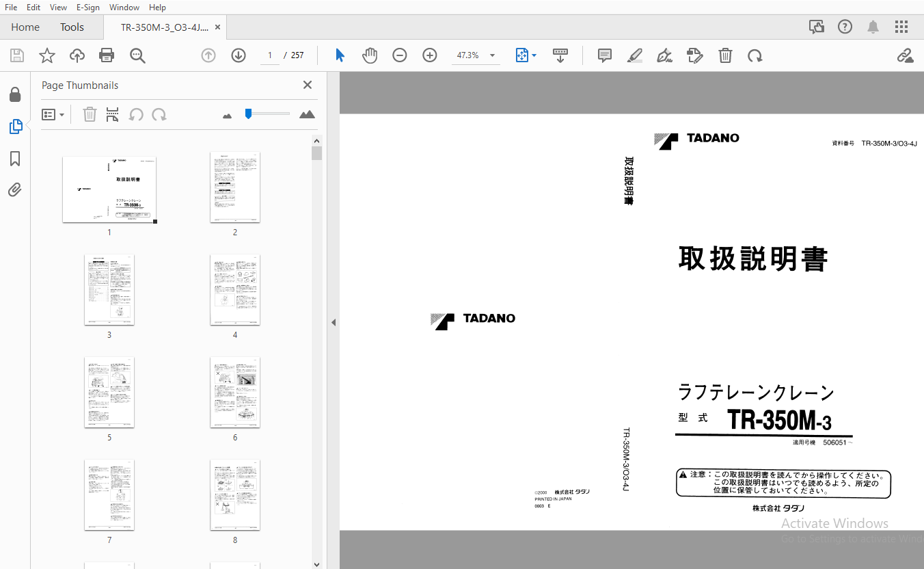This screenshot has height=569, width=924.
Task: Go to the previous page with the up arrow
Action: 208,55
